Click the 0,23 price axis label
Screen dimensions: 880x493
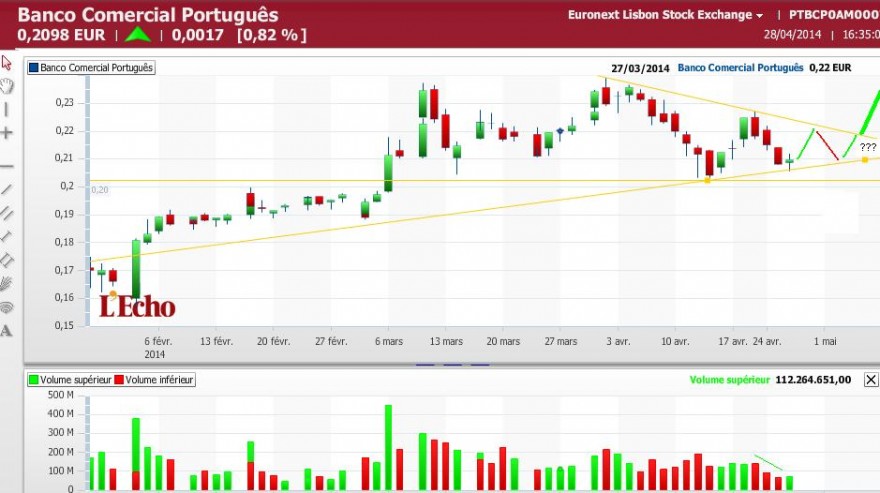[65, 103]
